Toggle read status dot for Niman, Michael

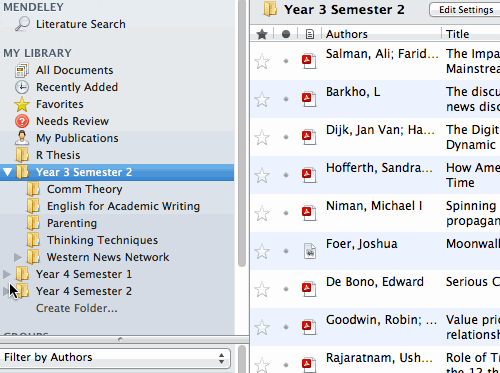(286, 213)
